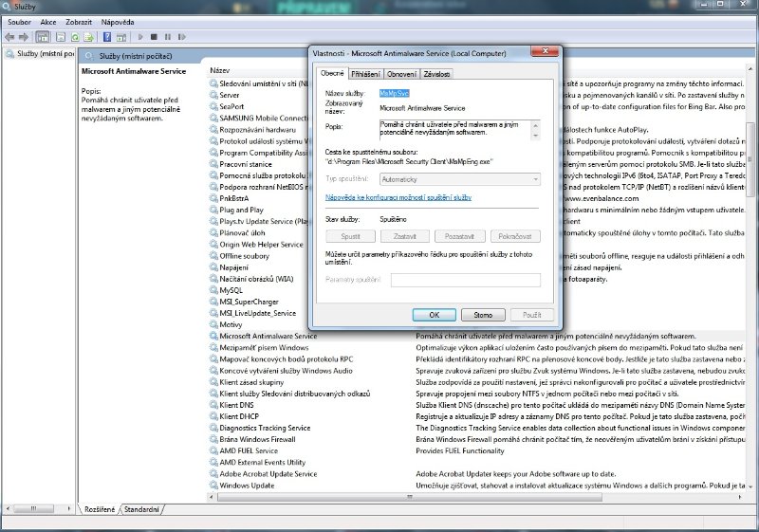Select the Obecné tab in dialog
The width and height of the screenshot is (759, 532).
(333, 74)
